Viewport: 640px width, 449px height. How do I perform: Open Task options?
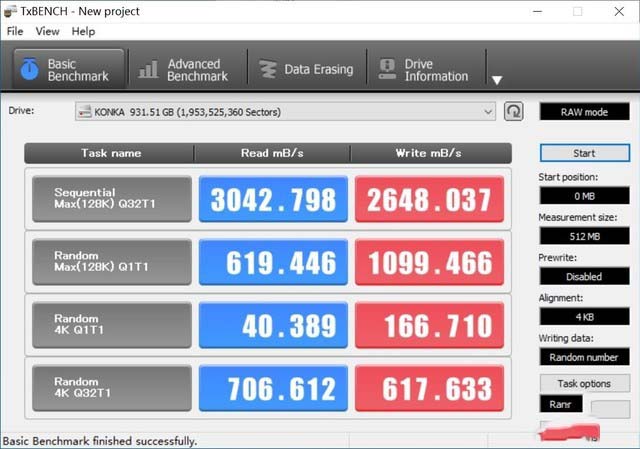[584, 383]
